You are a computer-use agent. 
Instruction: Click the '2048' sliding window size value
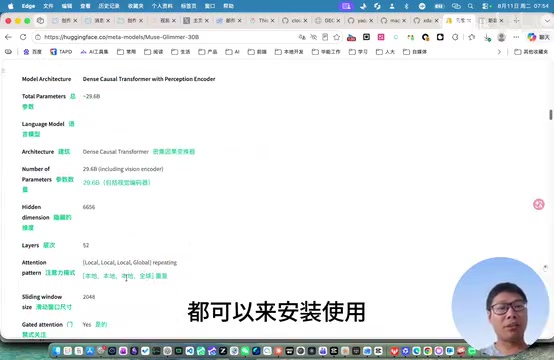[x=89, y=297]
